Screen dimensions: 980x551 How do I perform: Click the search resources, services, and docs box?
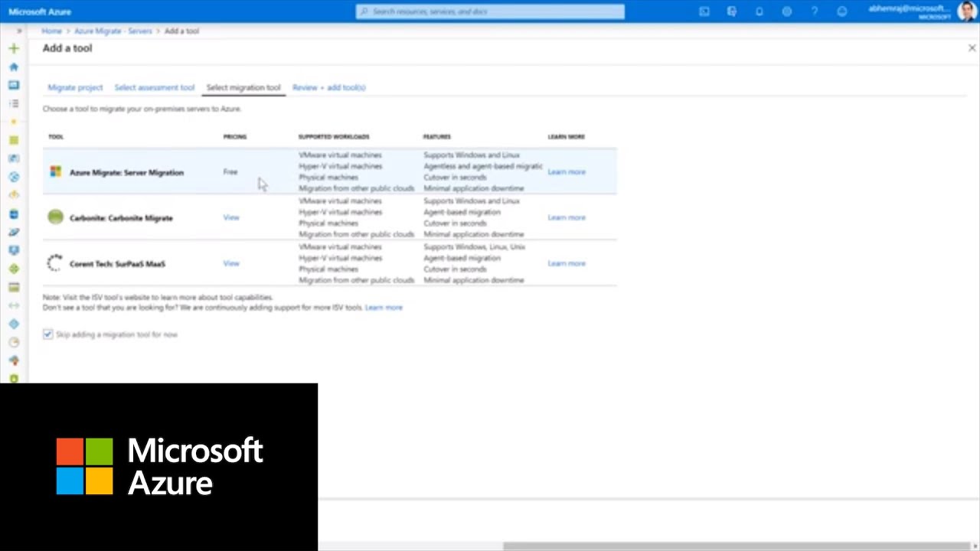pyautogui.click(x=490, y=11)
